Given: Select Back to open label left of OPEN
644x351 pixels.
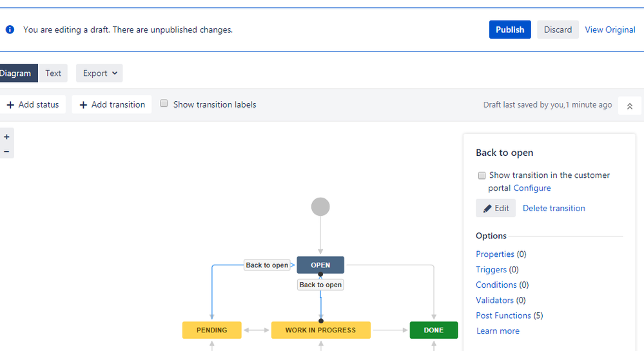Looking at the screenshot, I should coord(267,265).
